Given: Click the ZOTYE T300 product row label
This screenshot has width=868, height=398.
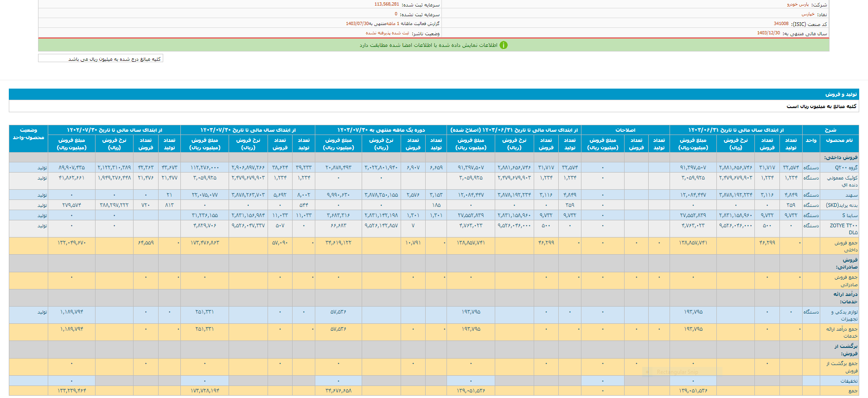Looking at the screenshot, I should [843, 229].
